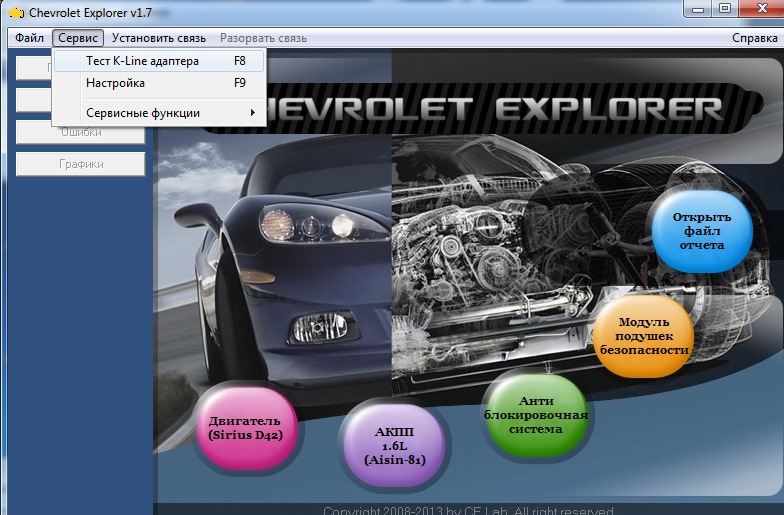Click the Графики sidebar button
This screenshot has height=515, width=784.
point(81,164)
